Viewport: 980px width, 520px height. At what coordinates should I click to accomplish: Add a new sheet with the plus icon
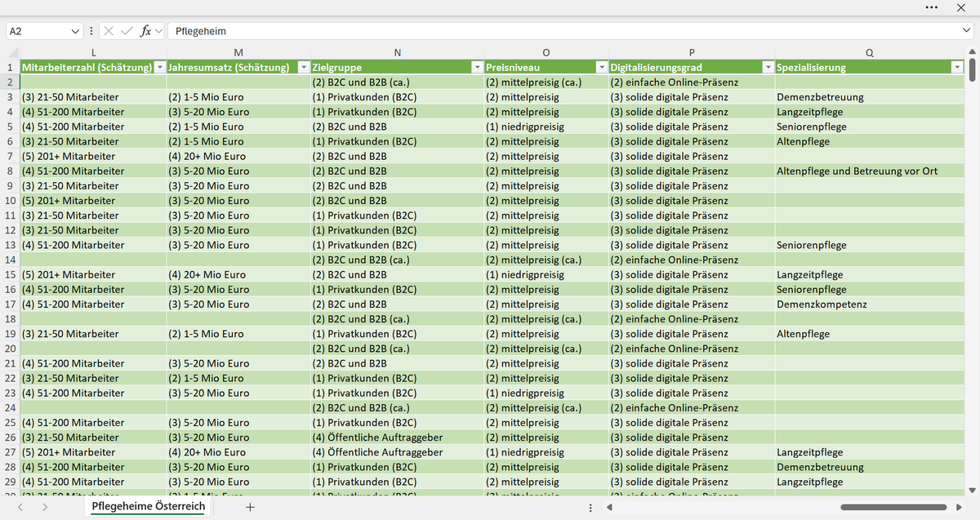click(x=251, y=507)
